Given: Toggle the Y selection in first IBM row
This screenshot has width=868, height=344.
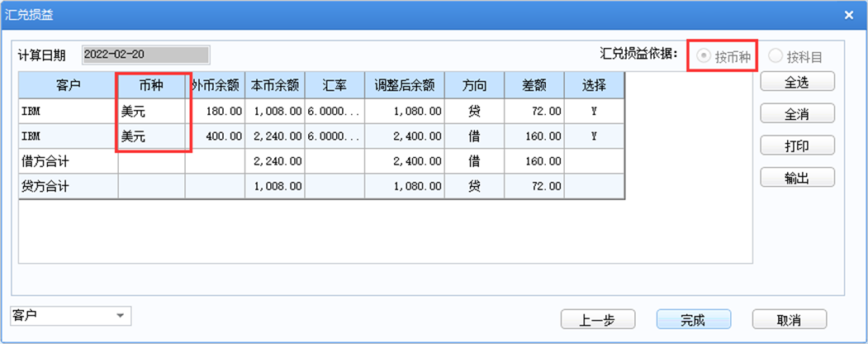Looking at the screenshot, I should [594, 112].
